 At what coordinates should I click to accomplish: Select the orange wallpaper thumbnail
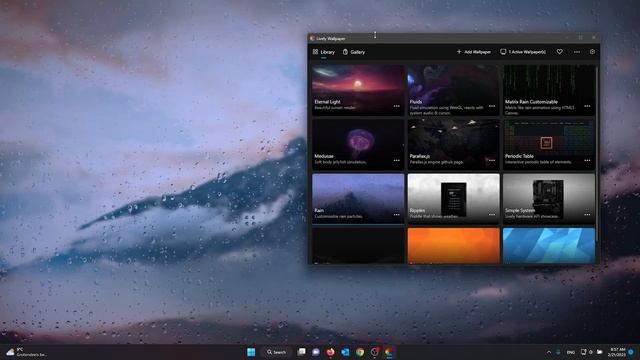[x=453, y=246]
